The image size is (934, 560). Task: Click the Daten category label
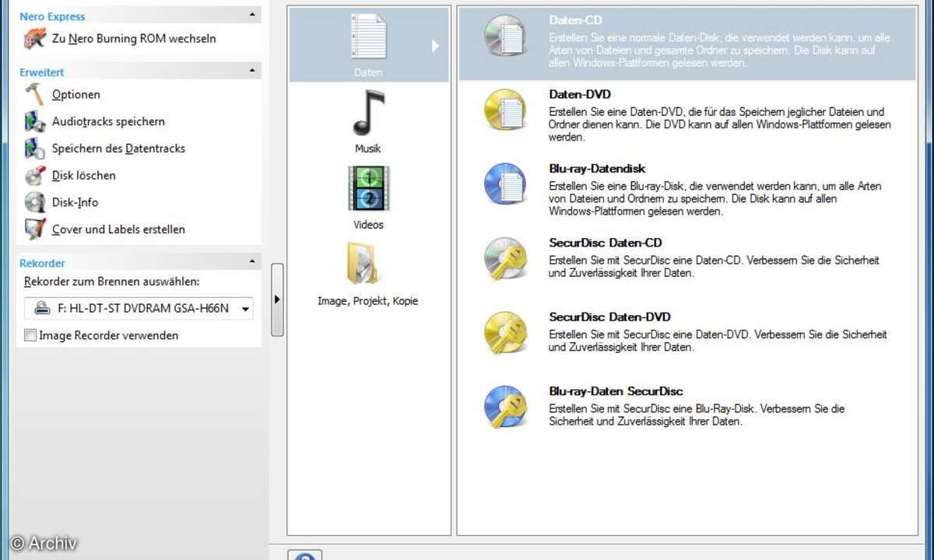(368, 72)
